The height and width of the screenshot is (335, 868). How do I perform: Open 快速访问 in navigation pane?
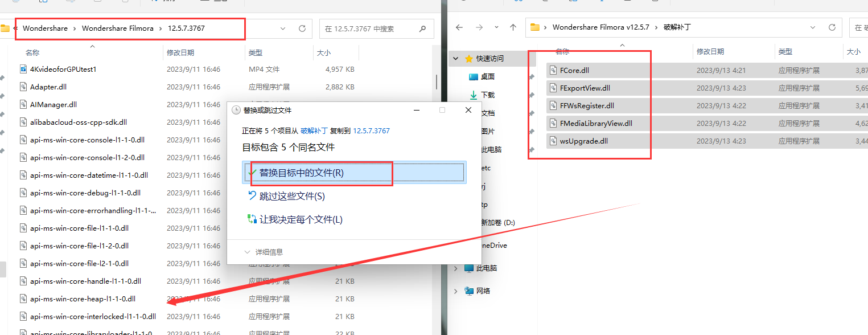pyautogui.click(x=490, y=59)
